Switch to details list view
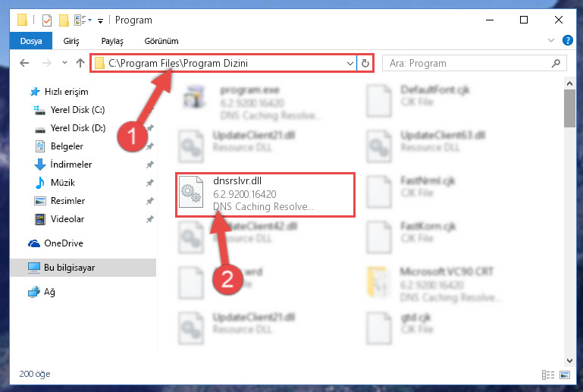The height and width of the screenshot is (392, 583). 548,375
